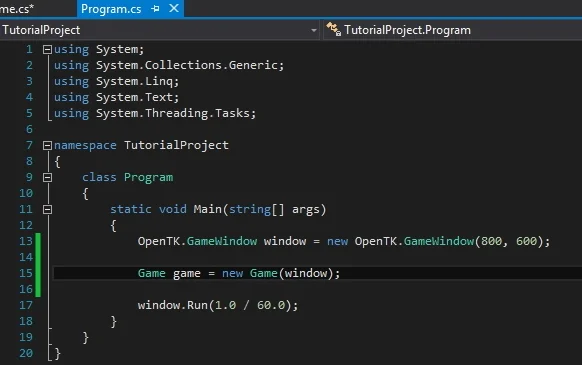The width and height of the screenshot is (582, 365).
Task: Click class icon beside TutorialProject.Program
Action: tap(333, 29)
